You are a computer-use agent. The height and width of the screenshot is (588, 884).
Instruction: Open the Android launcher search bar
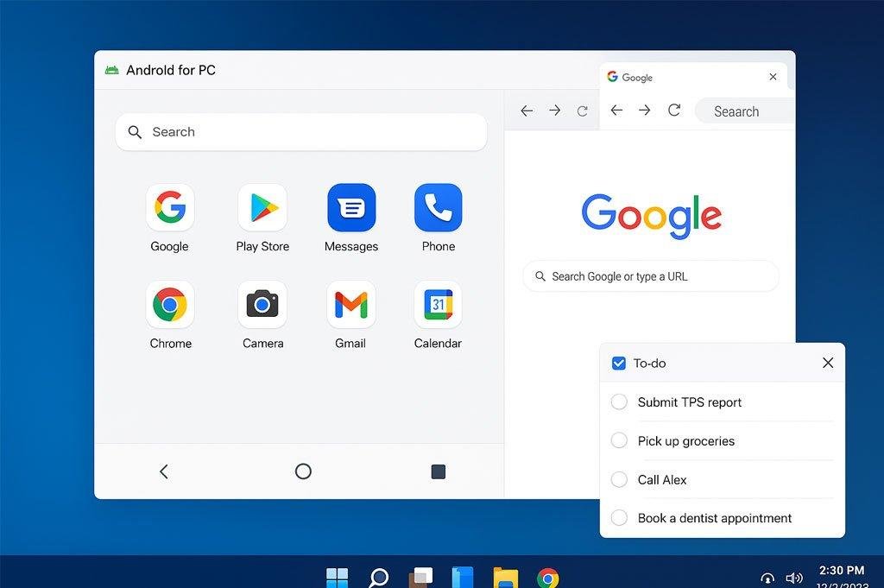(x=300, y=131)
